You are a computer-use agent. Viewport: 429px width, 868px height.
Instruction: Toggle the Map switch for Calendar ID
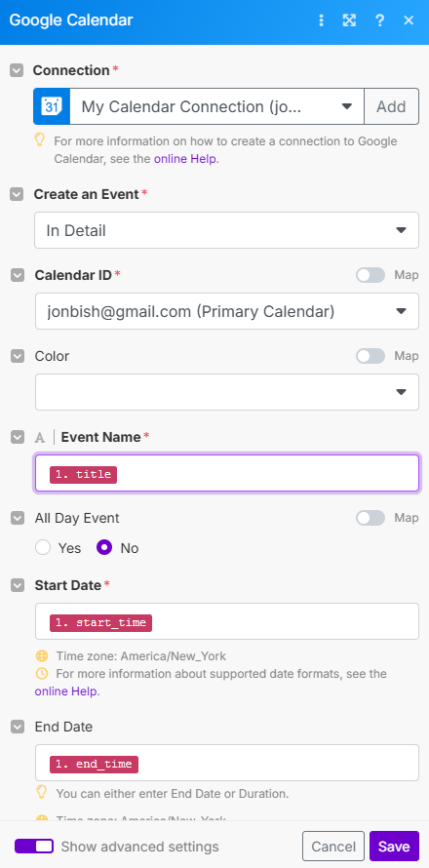[x=370, y=275]
